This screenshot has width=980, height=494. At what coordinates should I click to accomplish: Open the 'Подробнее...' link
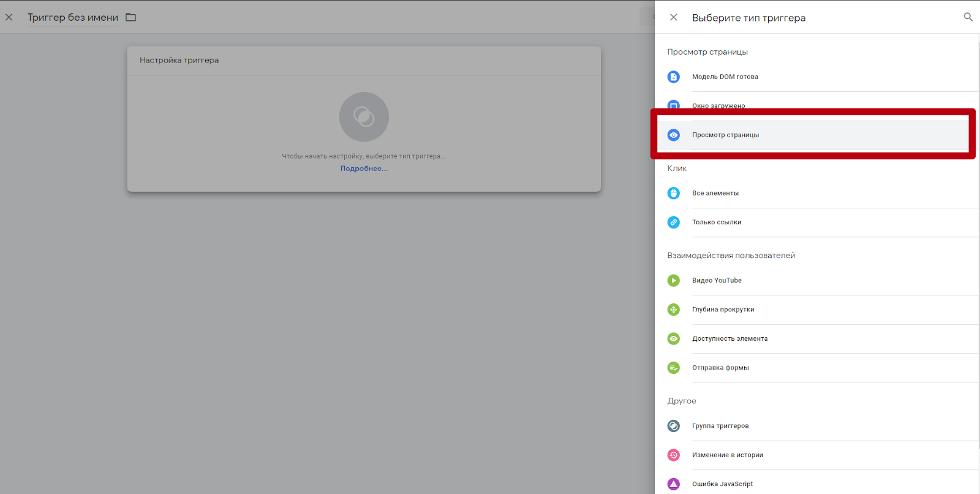(x=364, y=169)
